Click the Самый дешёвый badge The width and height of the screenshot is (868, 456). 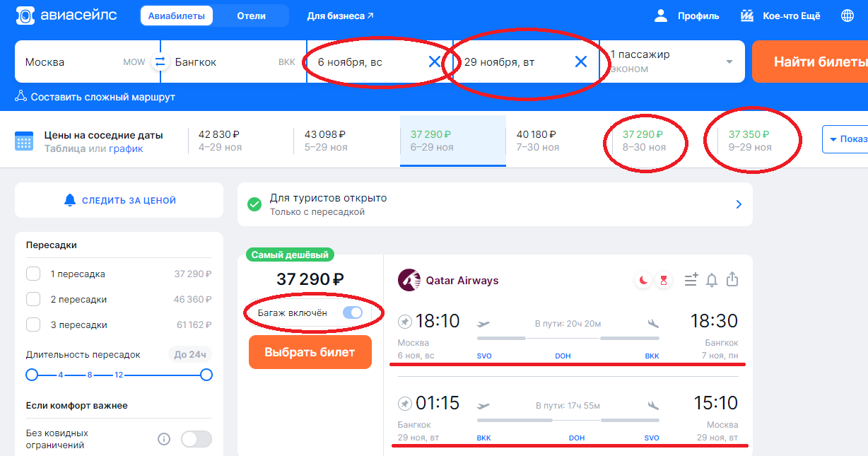coord(291,255)
